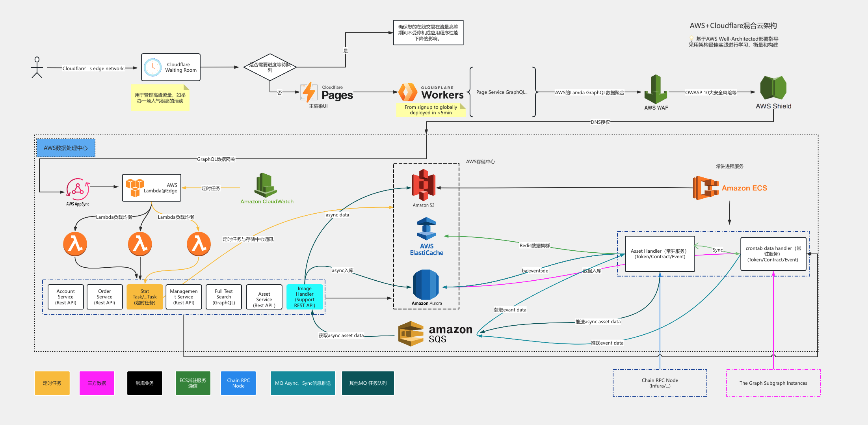
Task: Select the Asset Service (Rest API) box
Action: (x=264, y=297)
